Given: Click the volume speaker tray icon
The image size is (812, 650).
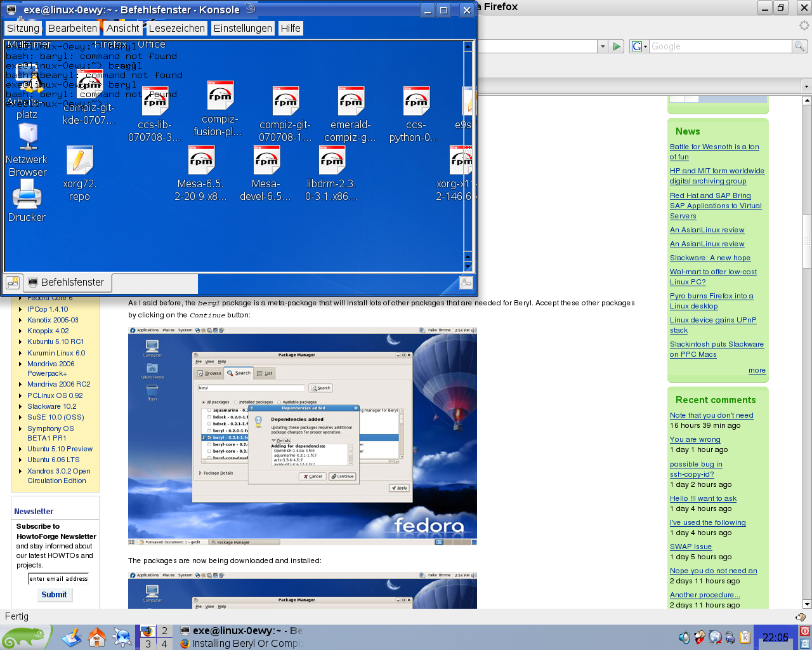Looking at the screenshot, I should (x=684, y=637).
